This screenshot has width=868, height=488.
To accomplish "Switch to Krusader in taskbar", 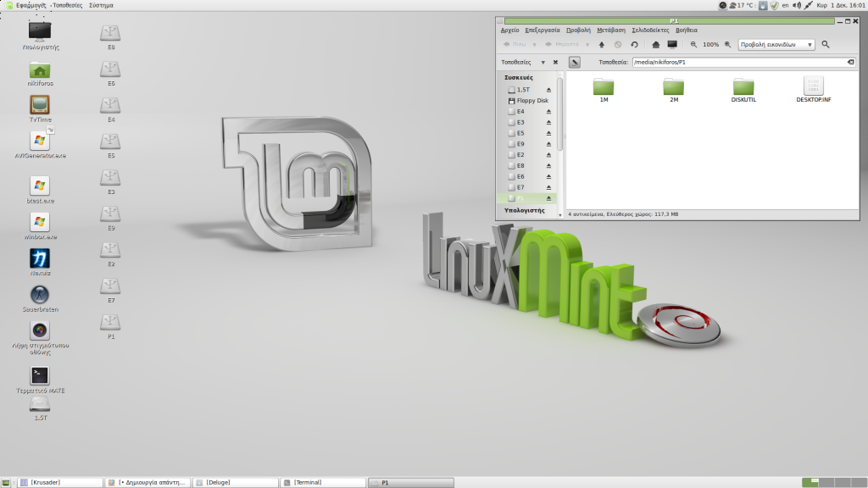I will pos(60,482).
